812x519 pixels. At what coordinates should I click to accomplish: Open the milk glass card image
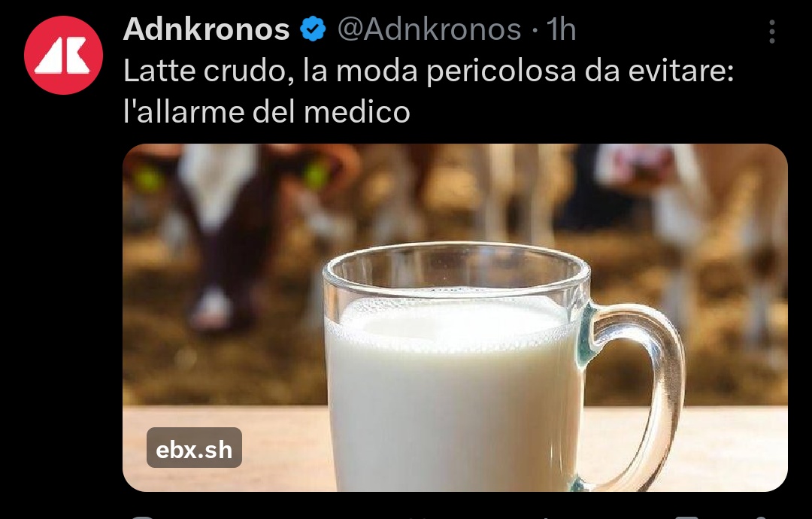(455, 317)
